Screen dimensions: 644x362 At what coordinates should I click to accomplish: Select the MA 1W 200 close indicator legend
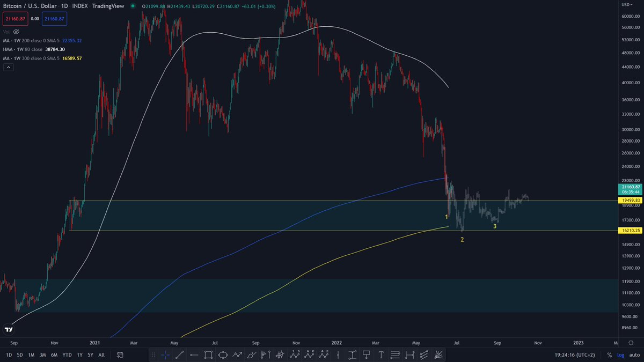32,41
